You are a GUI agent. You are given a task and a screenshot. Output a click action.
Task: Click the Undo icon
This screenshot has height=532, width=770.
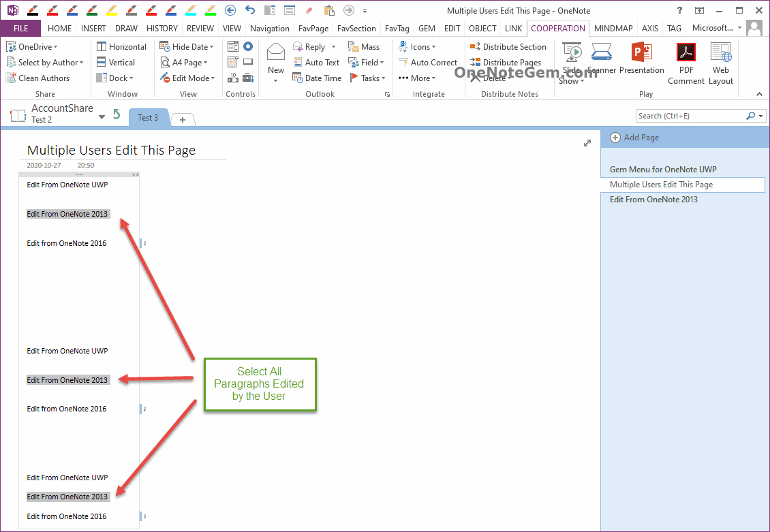coord(250,10)
